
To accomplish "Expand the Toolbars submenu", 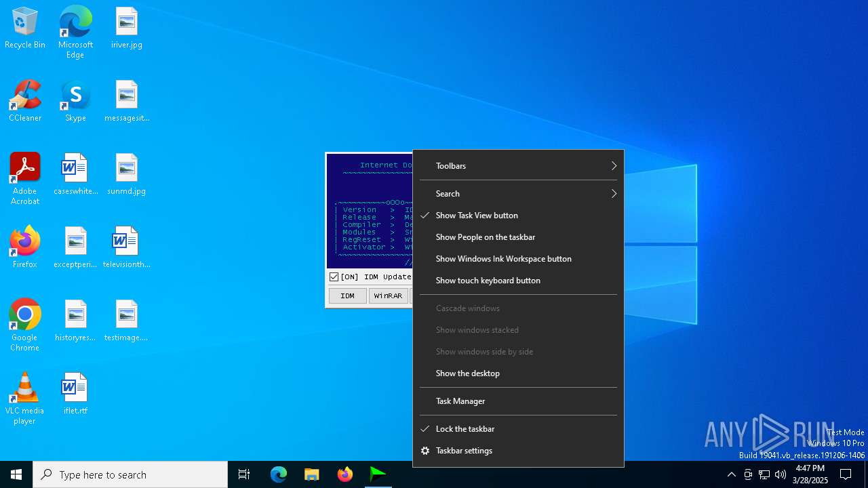I will point(518,166).
